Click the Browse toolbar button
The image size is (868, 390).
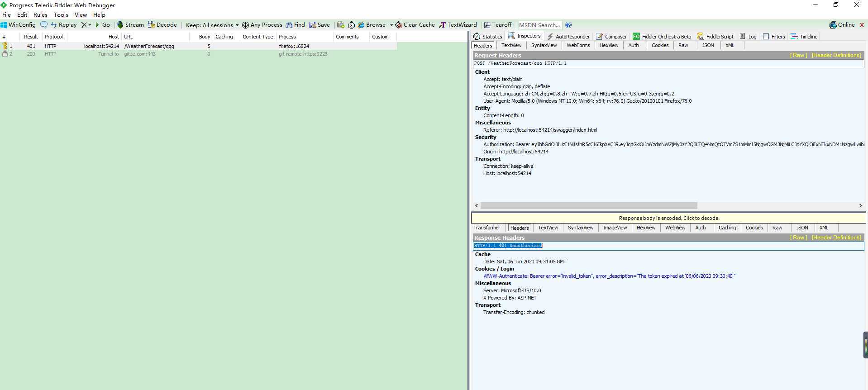pos(372,25)
